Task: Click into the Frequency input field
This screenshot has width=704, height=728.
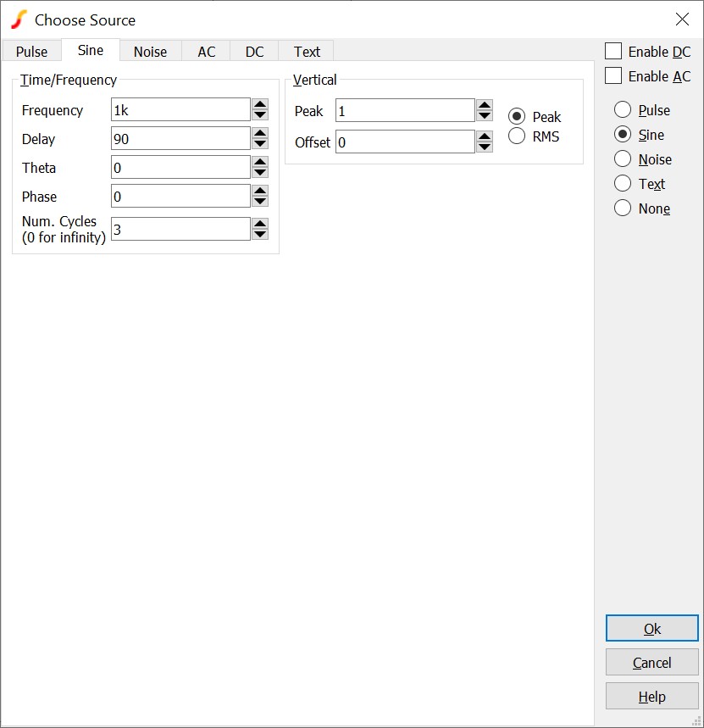Action: (x=180, y=110)
